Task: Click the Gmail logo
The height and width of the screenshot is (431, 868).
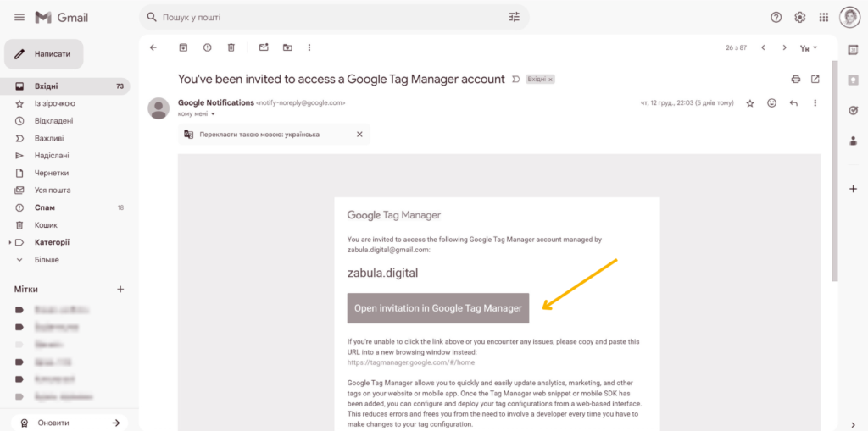Action: click(61, 18)
